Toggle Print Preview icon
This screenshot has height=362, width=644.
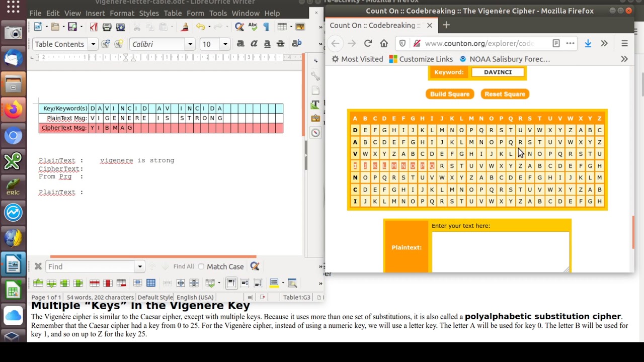pyautogui.click(x=120, y=27)
